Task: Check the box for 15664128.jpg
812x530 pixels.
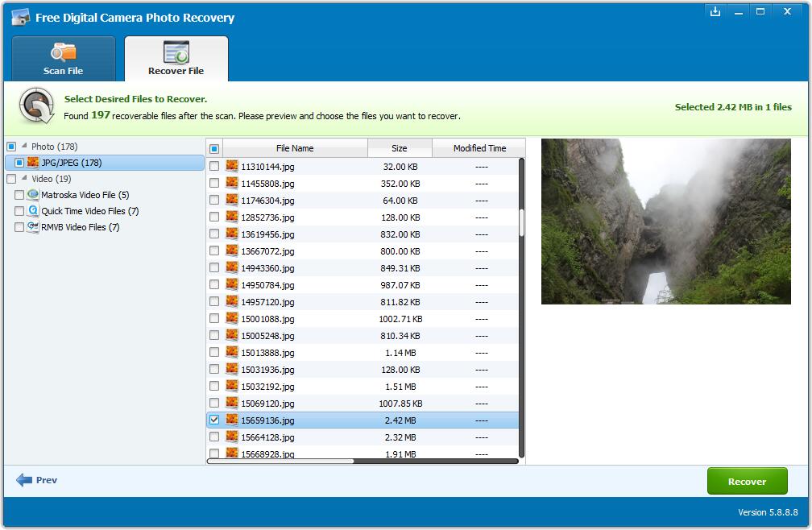Action: coord(214,437)
